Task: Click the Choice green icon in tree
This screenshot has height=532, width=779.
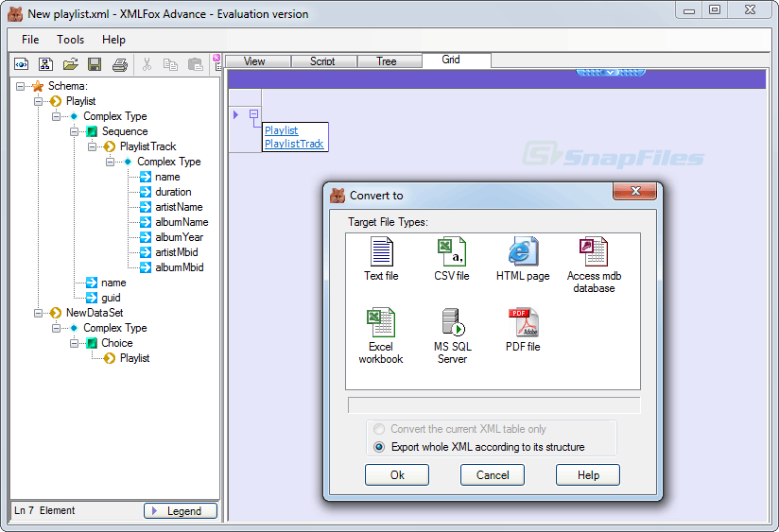Action: 92,343
